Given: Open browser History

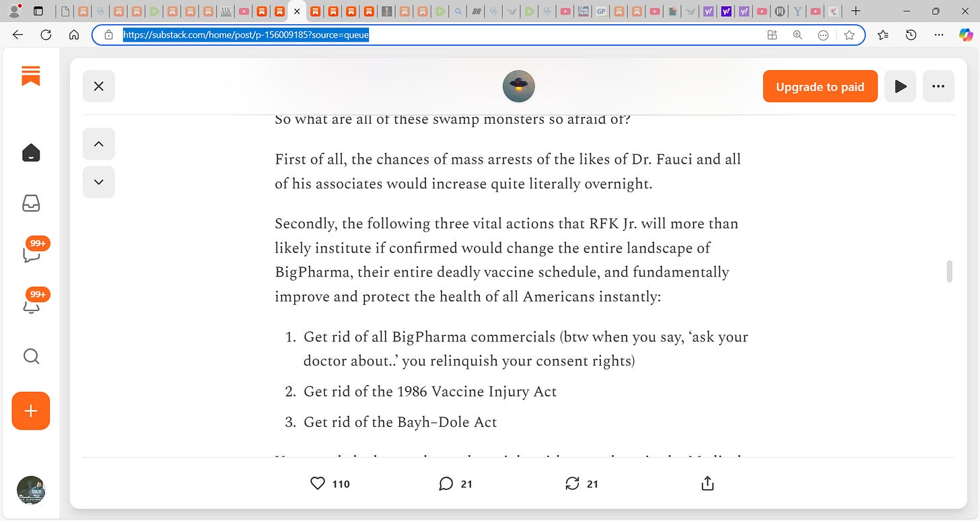Looking at the screenshot, I should tap(911, 35).
